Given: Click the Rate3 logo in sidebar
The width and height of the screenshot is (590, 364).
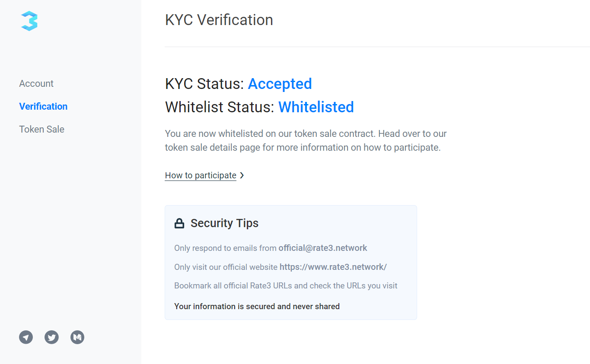Looking at the screenshot, I should 29,21.
